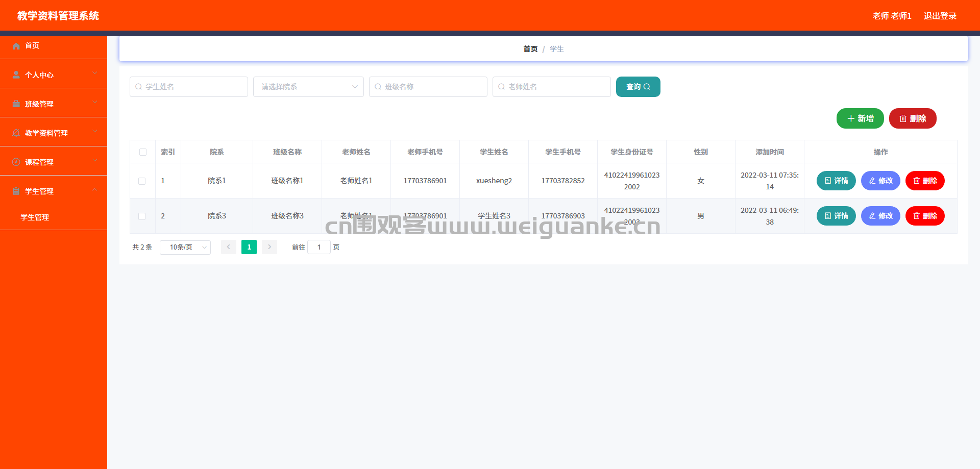Click 删除 for xuesheng2 row
Viewport: 980px width, 469px height.
click(925, 181)
